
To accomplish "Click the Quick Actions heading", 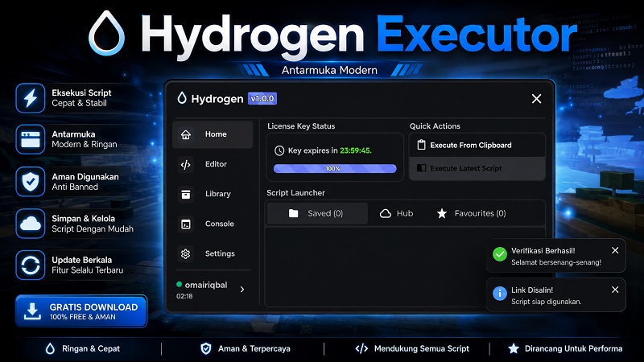I will (x=435, y=126).
